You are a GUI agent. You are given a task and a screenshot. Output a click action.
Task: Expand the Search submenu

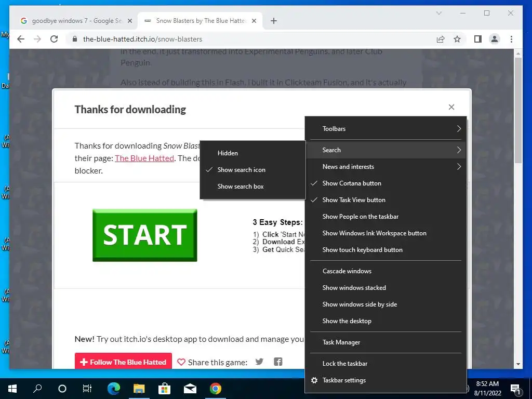(386, 150)
